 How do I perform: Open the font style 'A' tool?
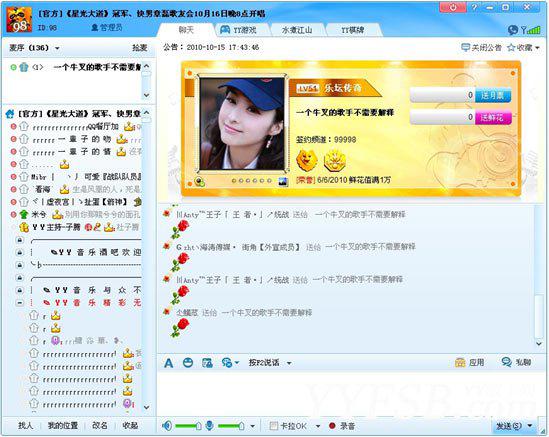pos(168,363)
